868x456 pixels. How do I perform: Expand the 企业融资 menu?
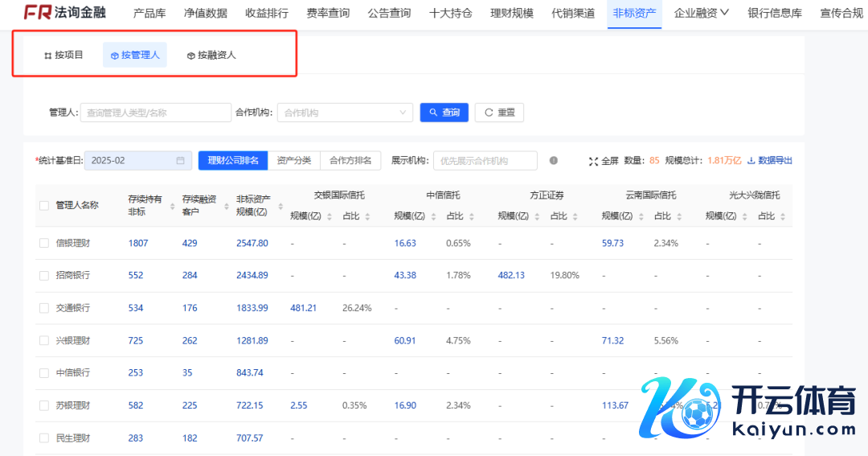[x=701, y=13]
